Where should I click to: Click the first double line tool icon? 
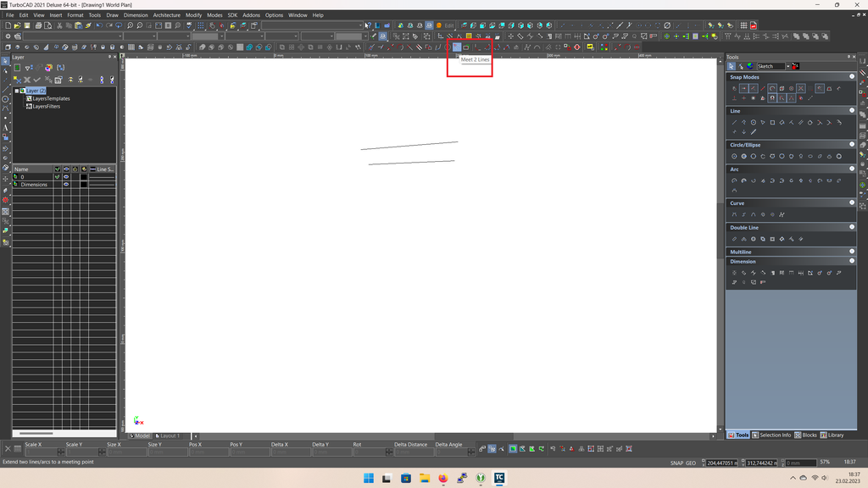734,240
